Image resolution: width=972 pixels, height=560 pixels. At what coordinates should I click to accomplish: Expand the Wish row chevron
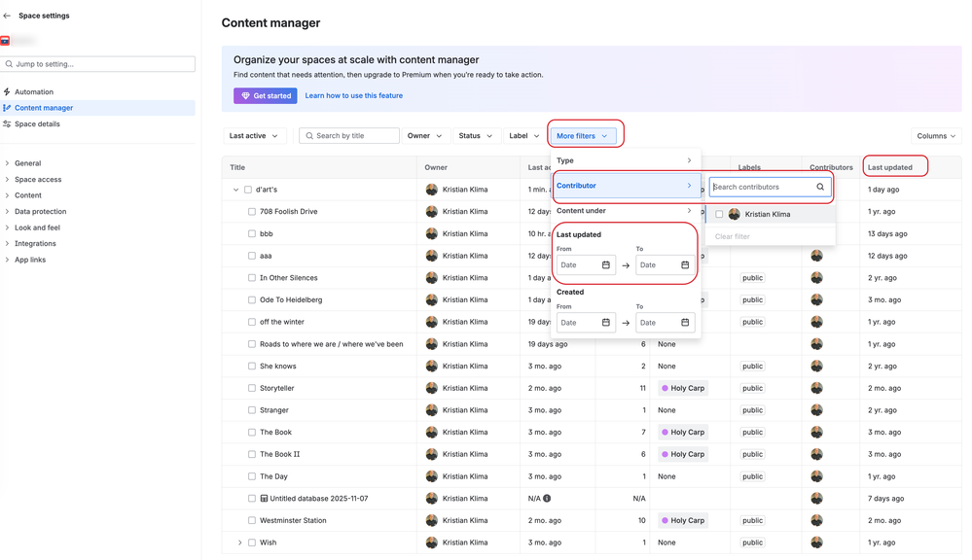click(x=239, y=542)
